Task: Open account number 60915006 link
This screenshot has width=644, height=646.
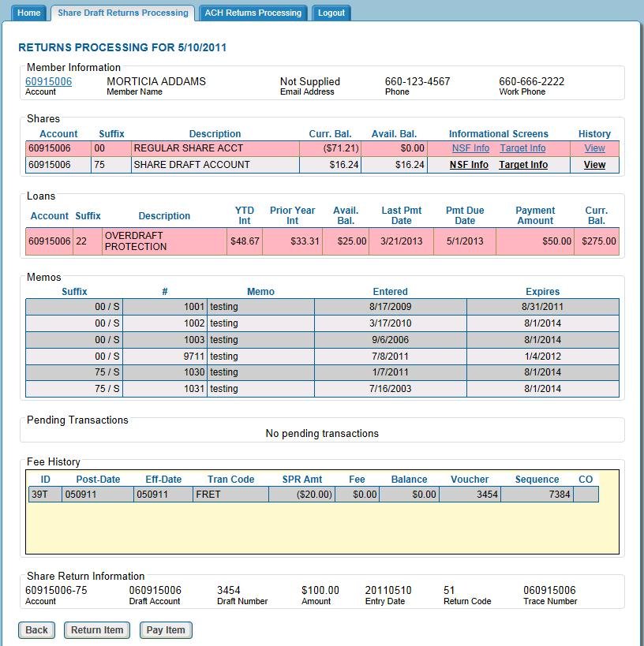Action: [48, 81]
